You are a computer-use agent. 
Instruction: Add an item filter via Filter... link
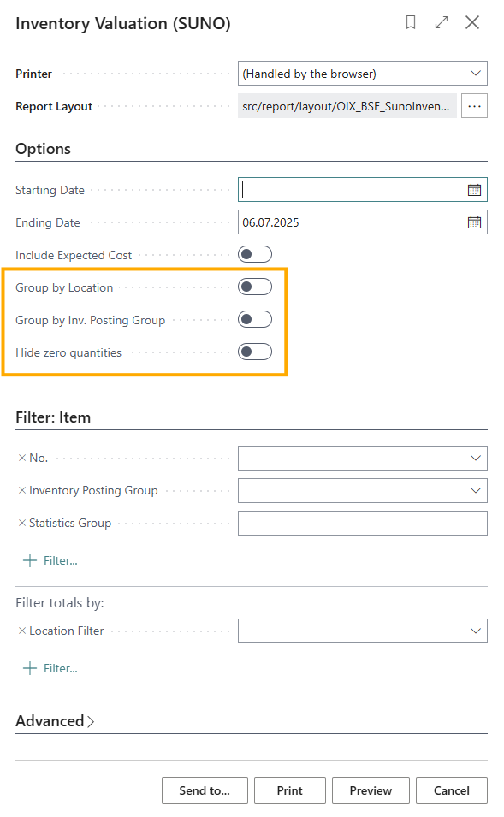pos(50,560)
